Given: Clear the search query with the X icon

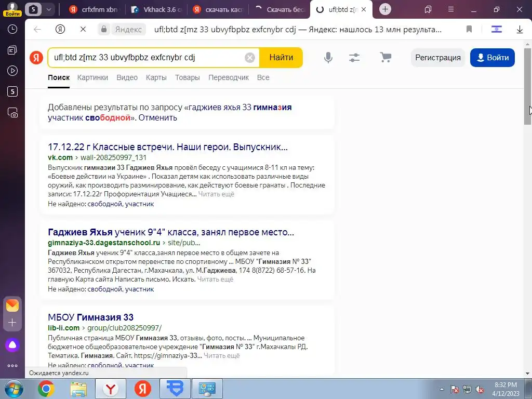Looking at the screenshot, I should [x=250, y=57].
